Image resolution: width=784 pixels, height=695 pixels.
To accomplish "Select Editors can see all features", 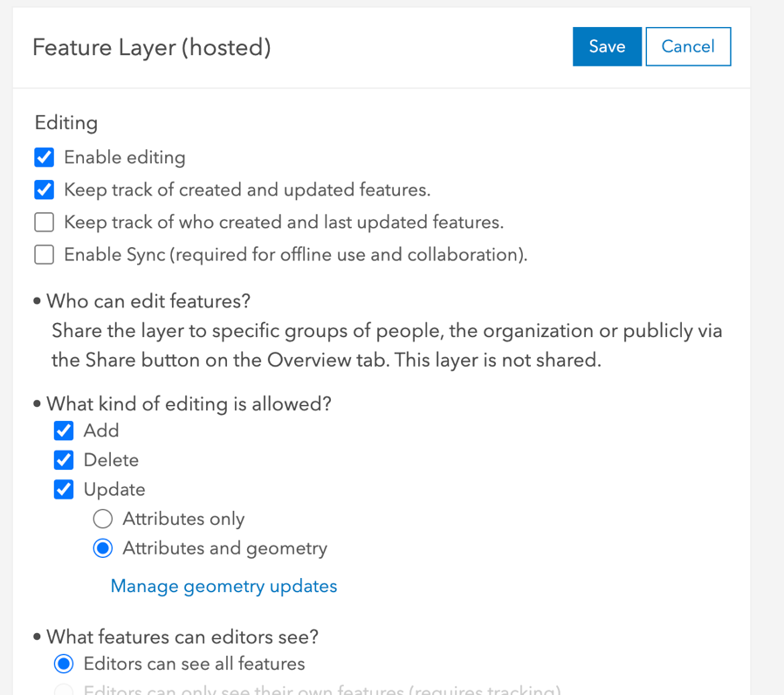I will 63,664.
